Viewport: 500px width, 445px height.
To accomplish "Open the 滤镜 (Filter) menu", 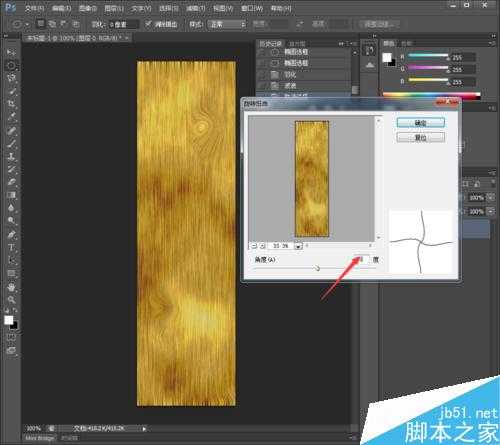I will (195, 8).
